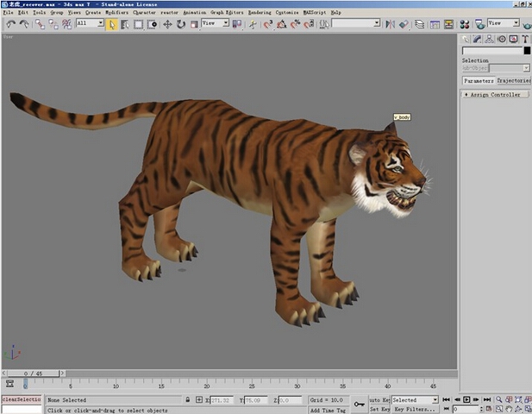
Task: Click the Bind to Space Warp icon
Action: click(x=67, y=24)
